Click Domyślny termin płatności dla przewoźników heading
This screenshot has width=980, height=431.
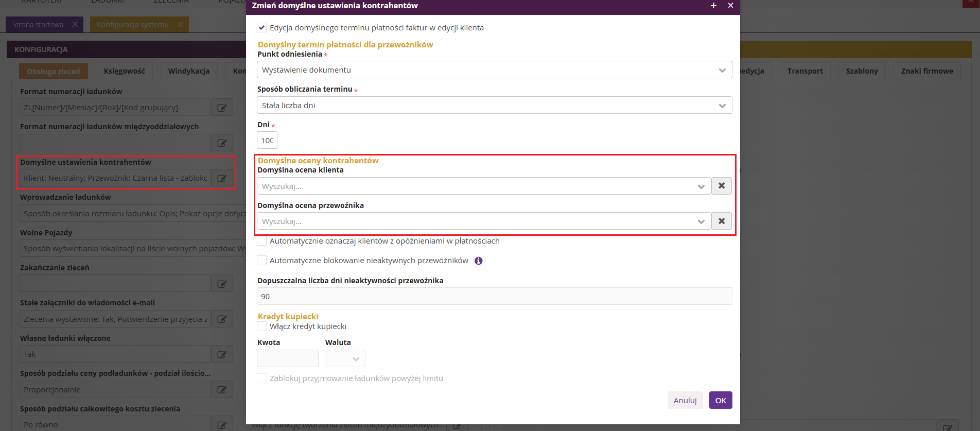(345, 44)
